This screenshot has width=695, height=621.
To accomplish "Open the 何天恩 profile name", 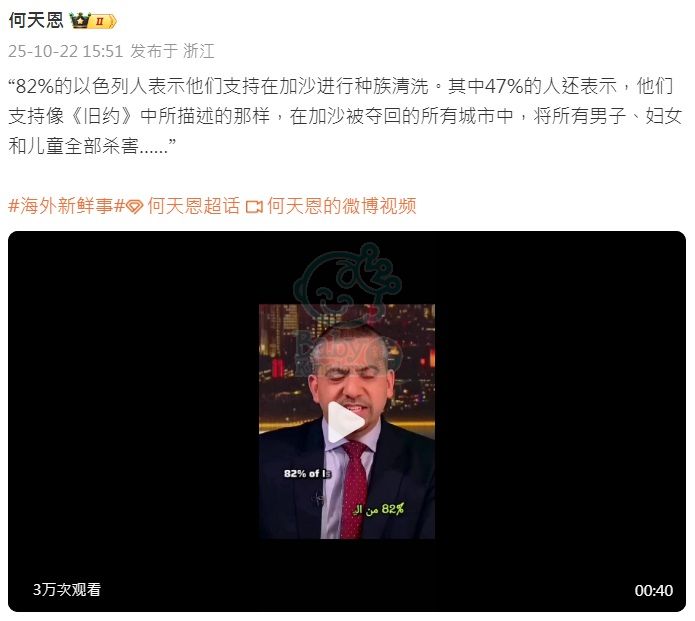I will (x=36, y=20).
